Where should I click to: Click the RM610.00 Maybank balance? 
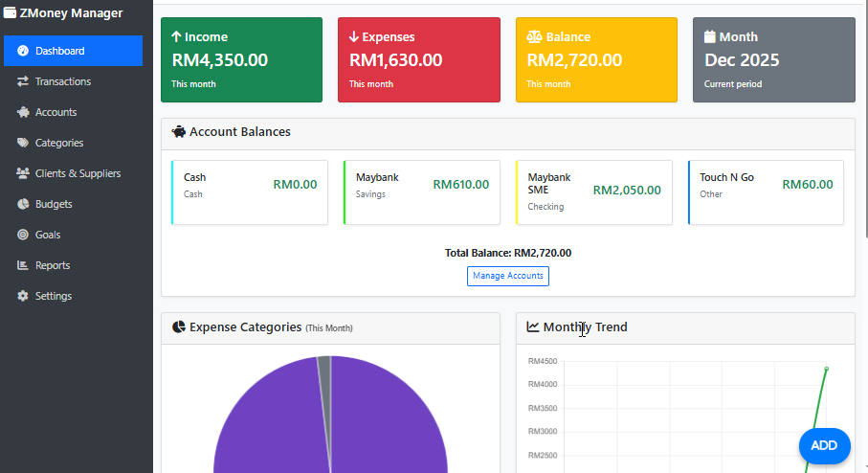461,185
